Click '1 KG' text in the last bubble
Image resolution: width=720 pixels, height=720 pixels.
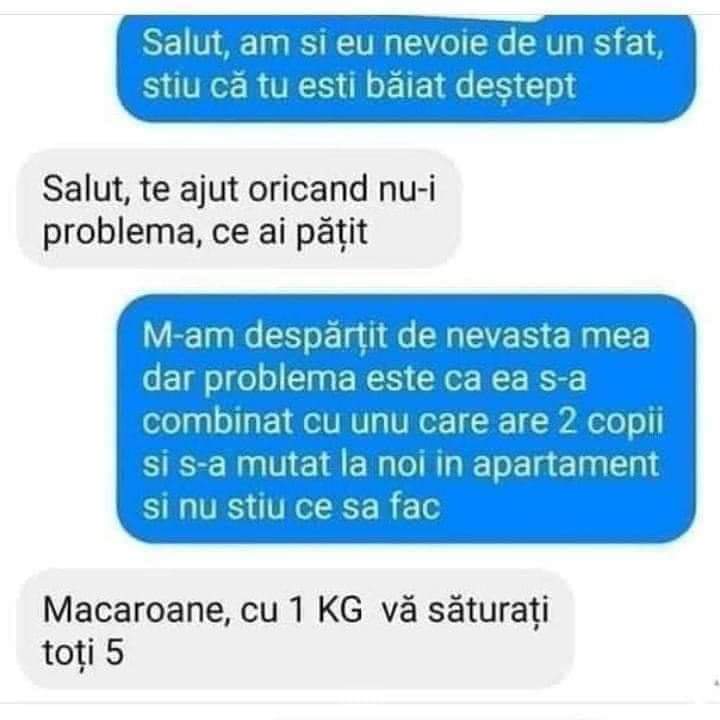pyautogui.click(x=325, y=610)
